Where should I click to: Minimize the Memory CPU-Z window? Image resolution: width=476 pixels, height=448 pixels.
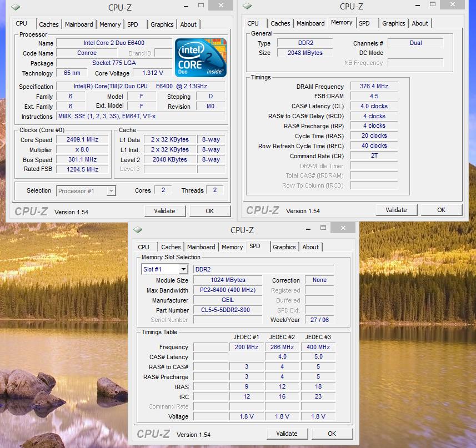(418, 6)
